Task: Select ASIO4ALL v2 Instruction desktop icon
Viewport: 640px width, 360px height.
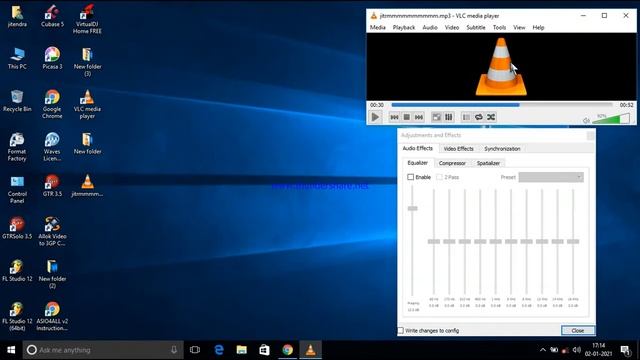Action: (x=52, y=317)
